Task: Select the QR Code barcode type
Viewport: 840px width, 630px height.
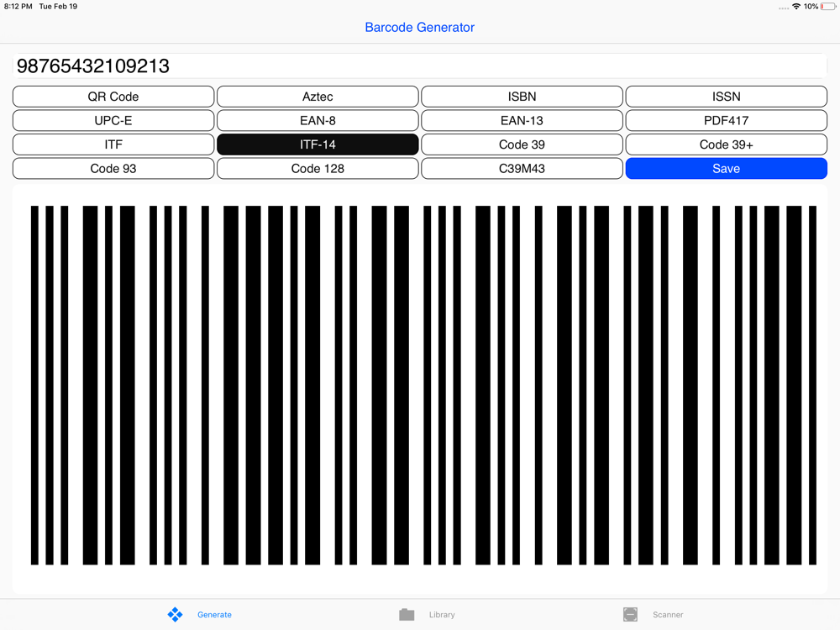Action: click(x=113, y=97)
